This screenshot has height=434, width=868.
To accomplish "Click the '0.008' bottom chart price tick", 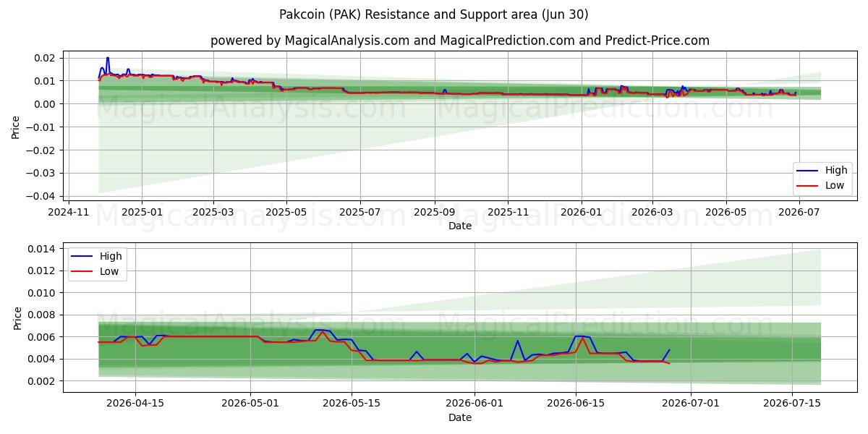I will [43, 315].
